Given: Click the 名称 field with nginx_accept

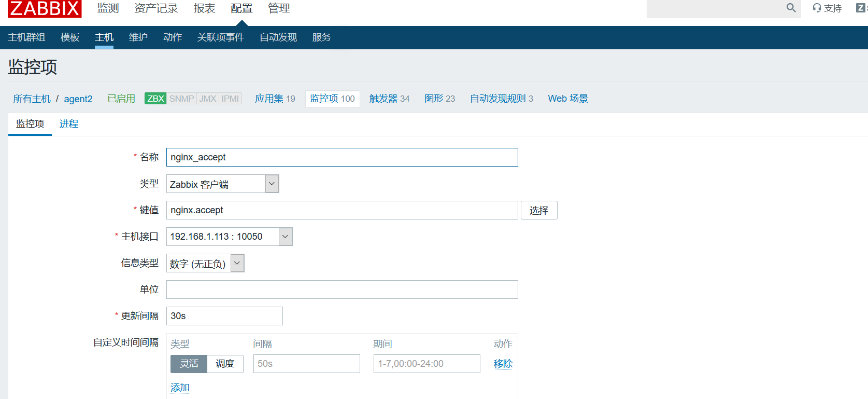Looking at the screenshot, I should tap(342, 157).
